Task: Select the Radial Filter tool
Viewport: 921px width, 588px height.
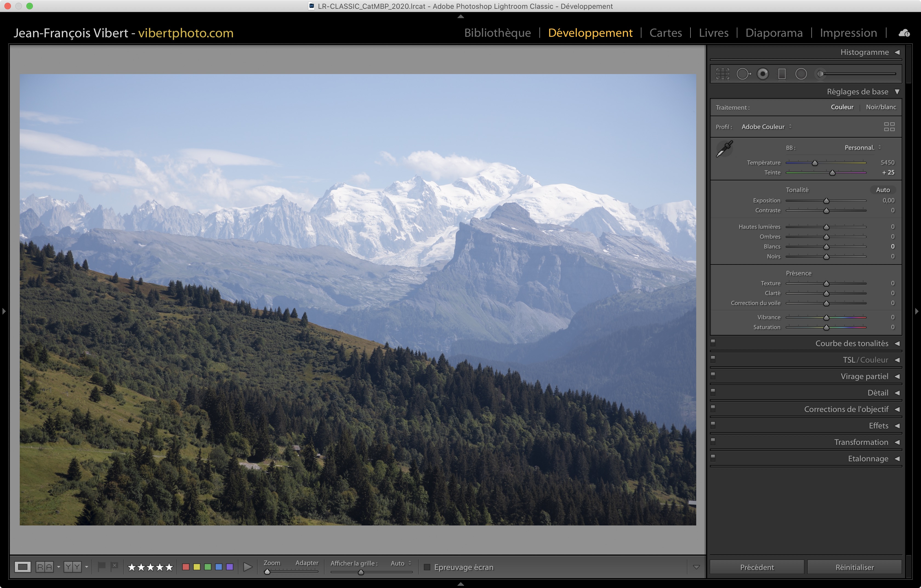Action: (x=801, y=74)
